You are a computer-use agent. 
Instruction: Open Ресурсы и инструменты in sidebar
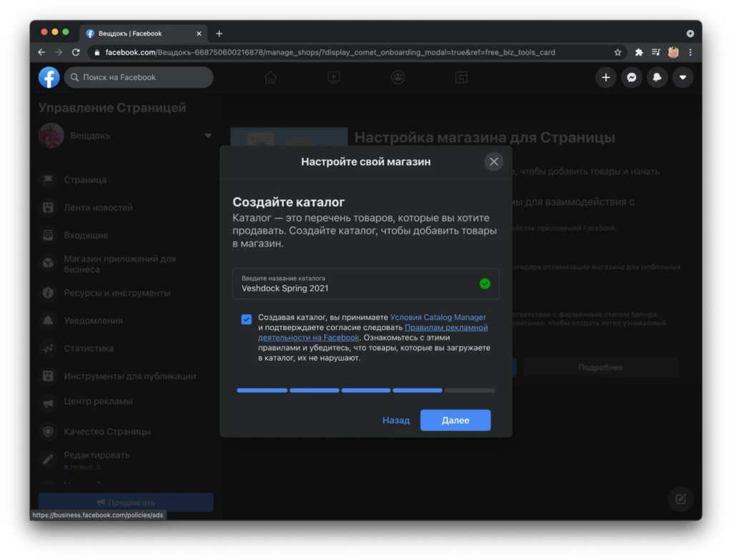[x=117, y=293]
